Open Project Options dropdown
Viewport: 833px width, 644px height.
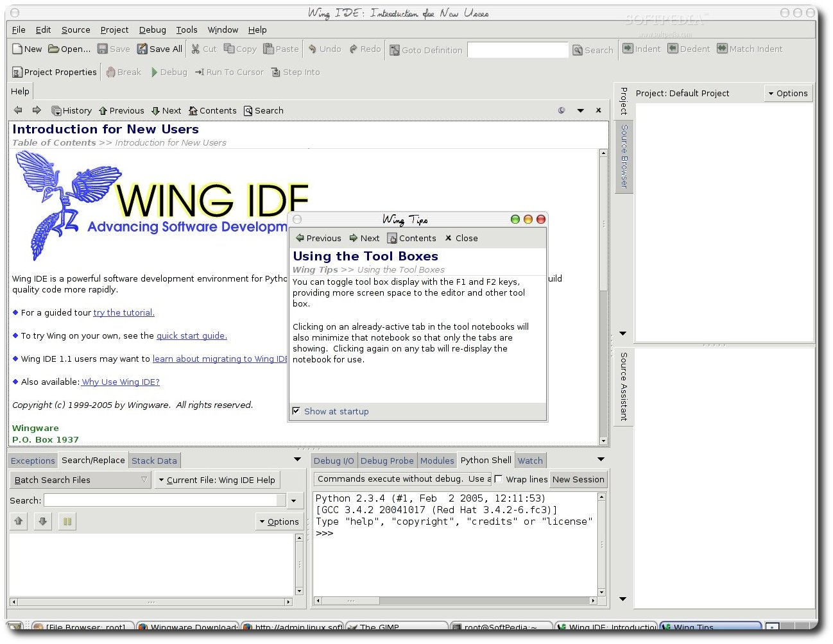tap(788, 93)
